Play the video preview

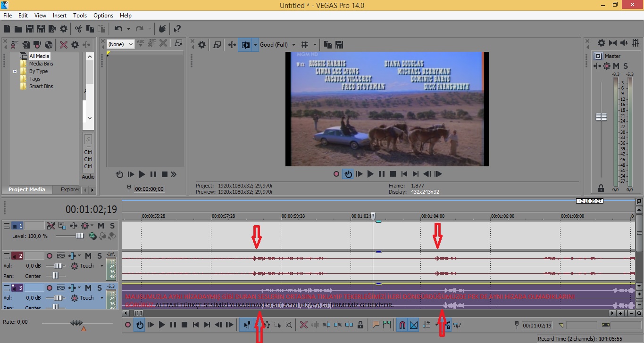370,174
